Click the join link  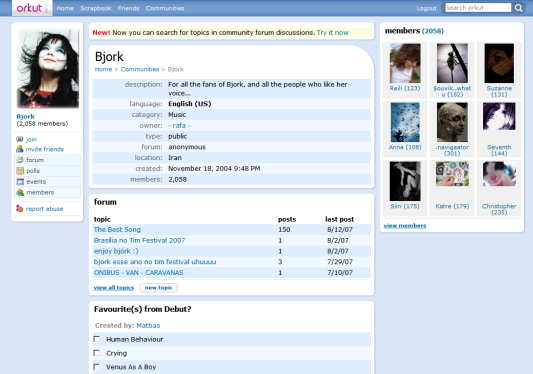(31, 139)
